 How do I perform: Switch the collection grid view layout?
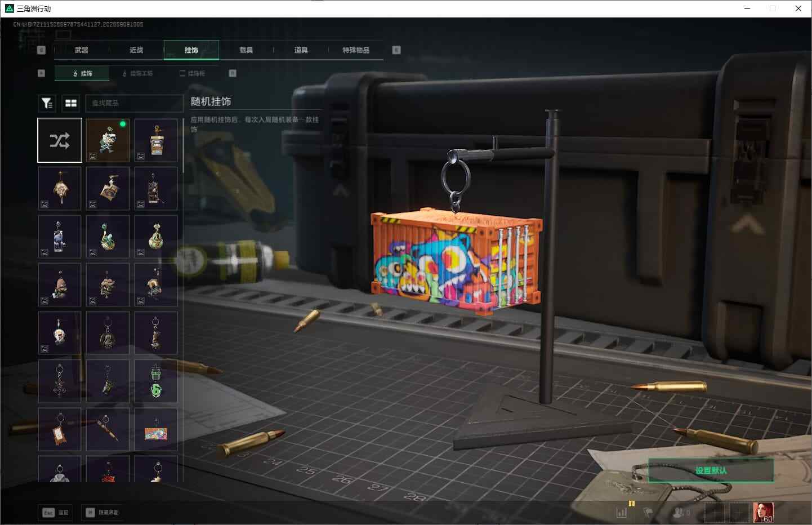click(71, 103)
